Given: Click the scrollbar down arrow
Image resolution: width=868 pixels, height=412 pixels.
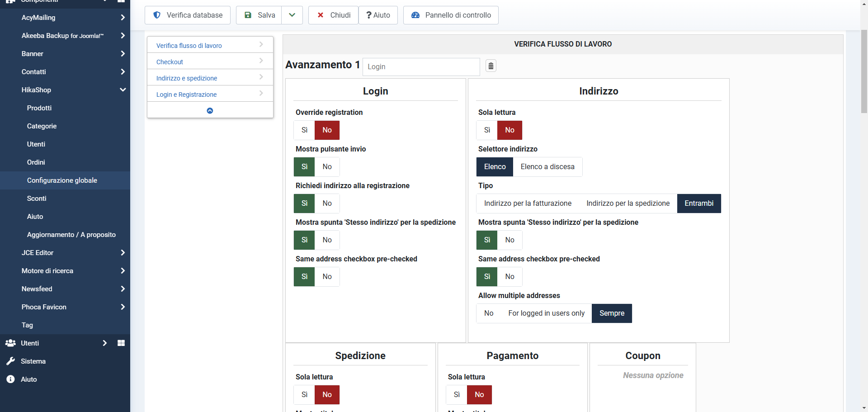Looking at the screenshot, I should tap(864, 408).
